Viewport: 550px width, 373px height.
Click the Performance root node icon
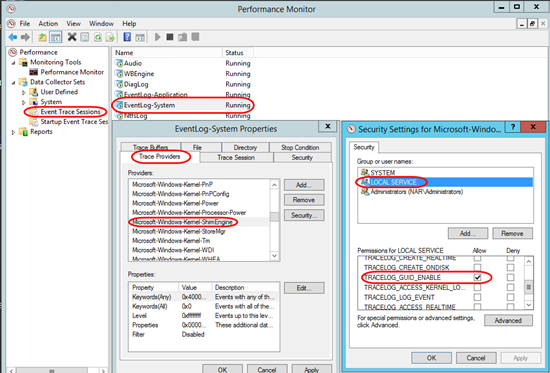13,52
